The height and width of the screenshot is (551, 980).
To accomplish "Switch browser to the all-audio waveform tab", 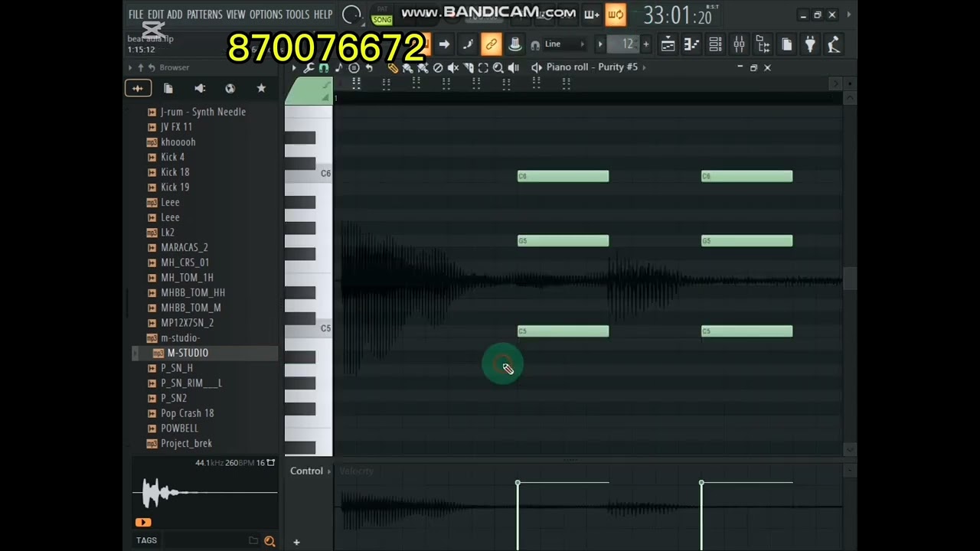I will point(138,89).
